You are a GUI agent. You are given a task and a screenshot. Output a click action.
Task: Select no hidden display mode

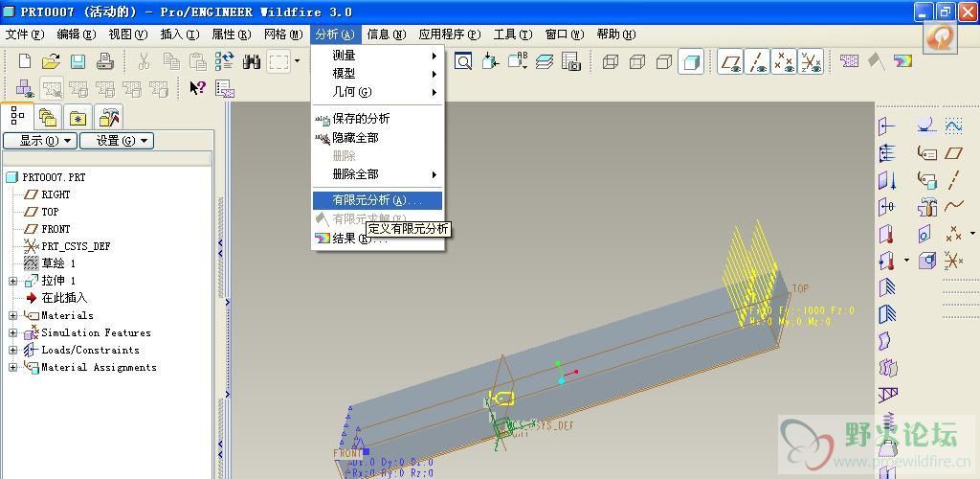point(664,61)
